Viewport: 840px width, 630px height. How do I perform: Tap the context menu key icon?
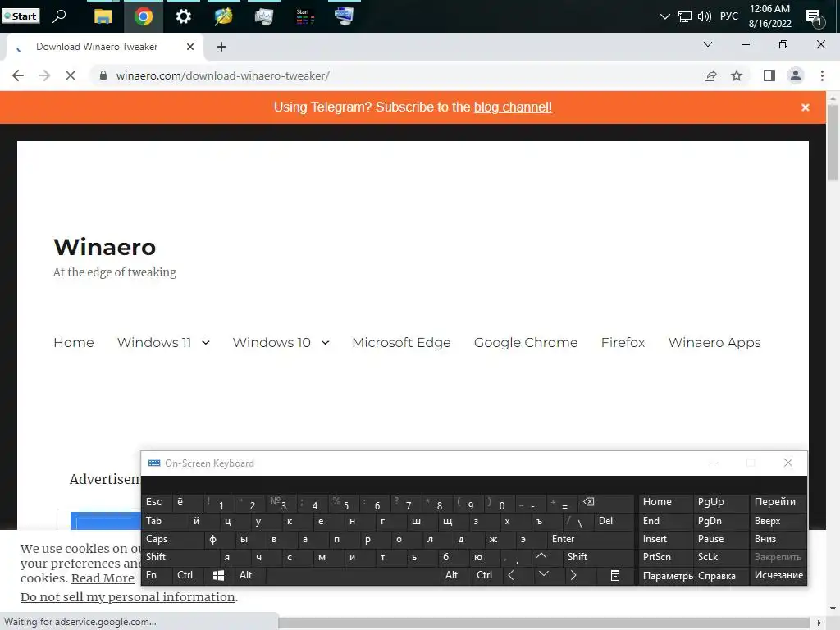coord(615,575)
